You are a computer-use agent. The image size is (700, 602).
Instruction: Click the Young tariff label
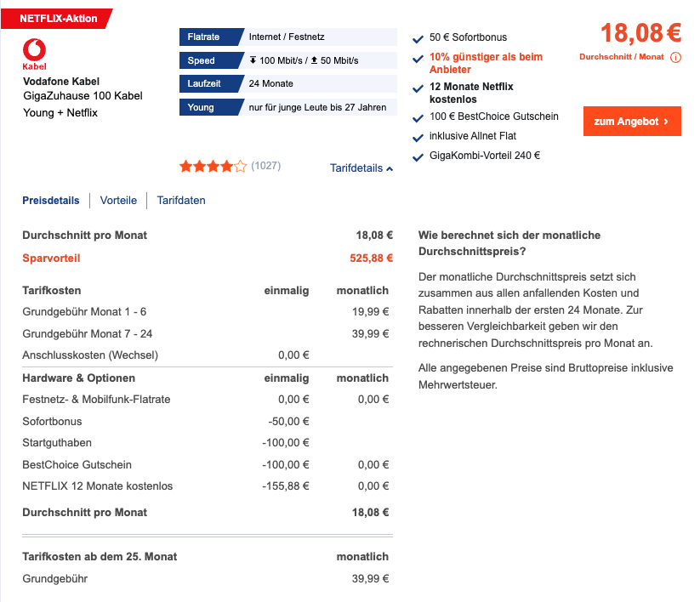(x=202, y=108)
